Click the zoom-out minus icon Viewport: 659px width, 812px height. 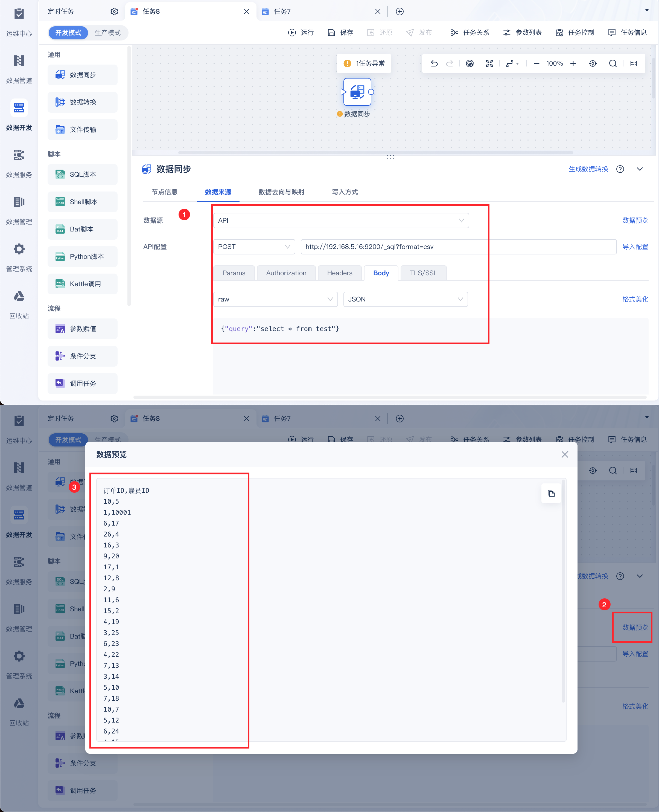pyautogui.click(x=536, y=63)
